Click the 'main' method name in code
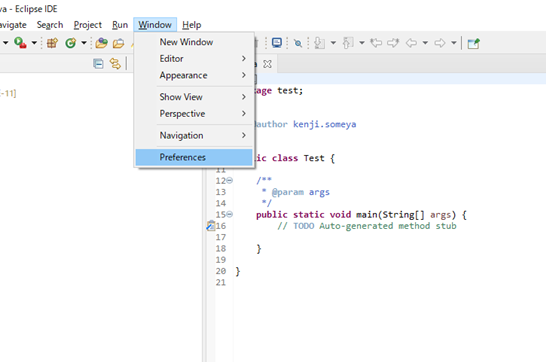This screenshot has height=362, width=546. (367, 214)
